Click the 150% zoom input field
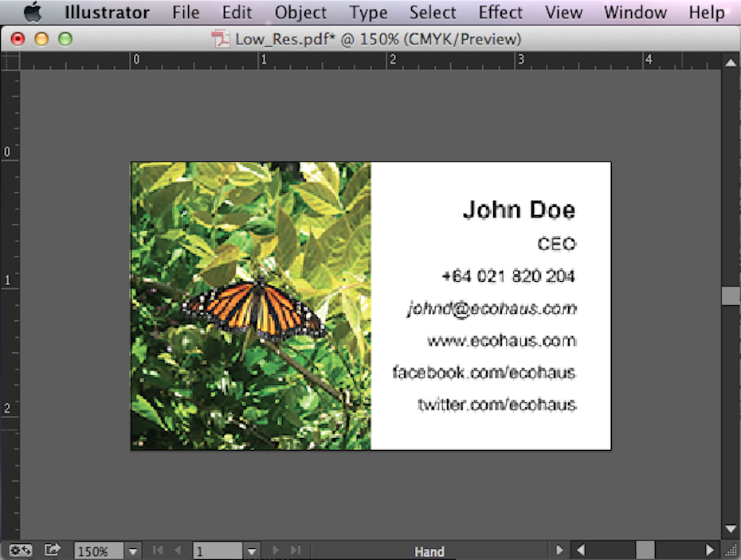Viewport: 741px width, 560px height. [x=97, y=550]
